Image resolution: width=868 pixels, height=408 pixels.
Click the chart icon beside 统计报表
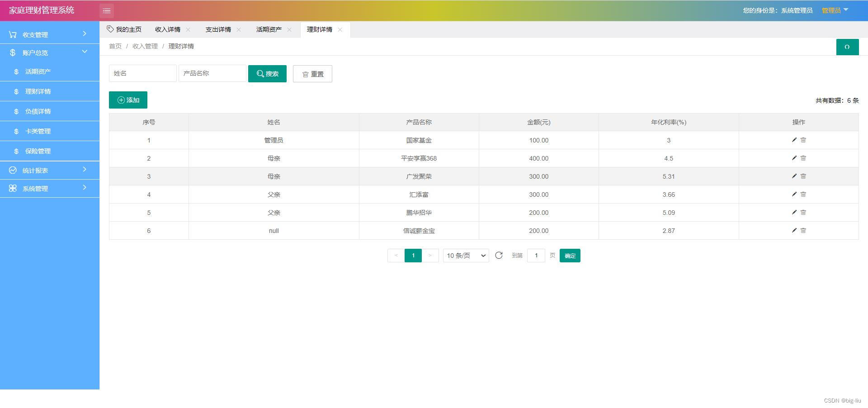click(13, 170)
